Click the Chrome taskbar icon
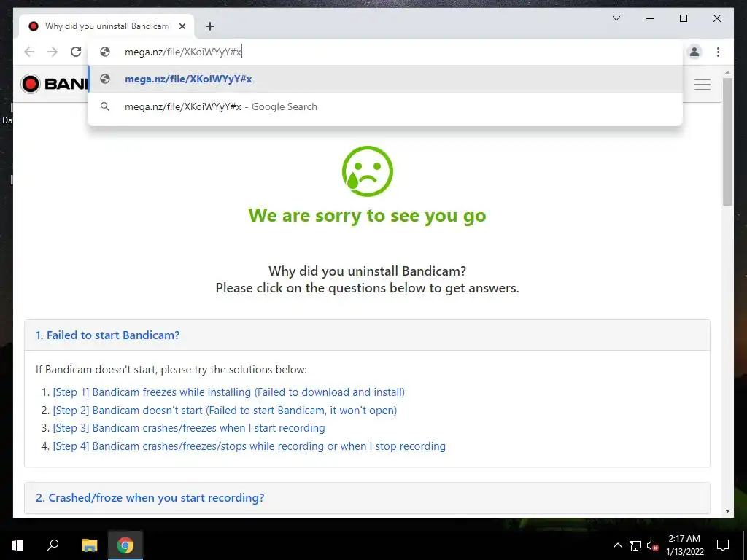The width and height of the screenshot is (747, 560). (x=125, y=545)
